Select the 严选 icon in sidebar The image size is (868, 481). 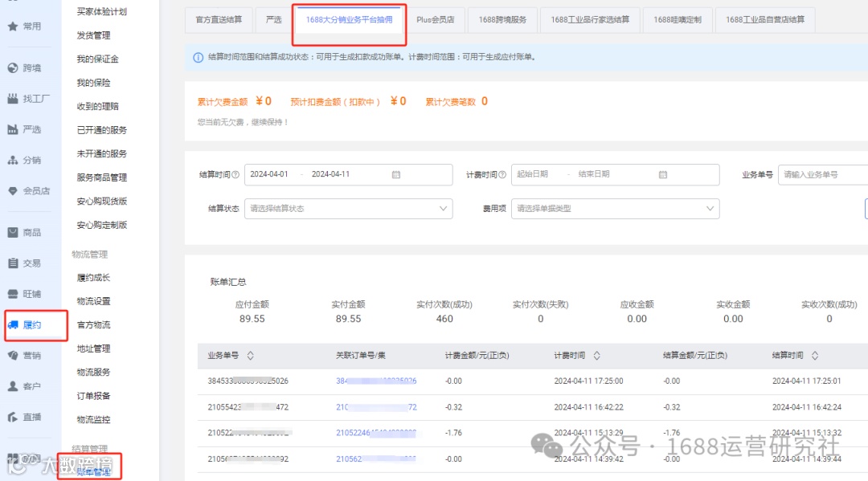(x=13, y=129)
